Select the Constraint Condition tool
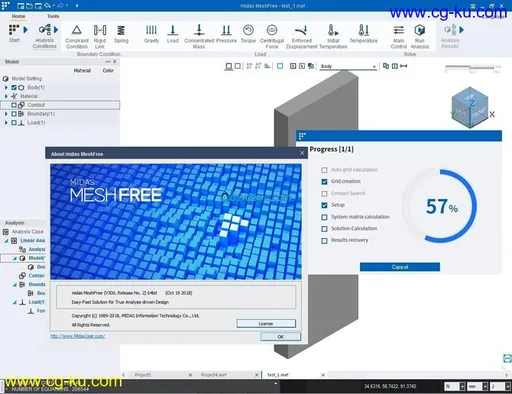 pyautogui.click(x=77, y=36)
